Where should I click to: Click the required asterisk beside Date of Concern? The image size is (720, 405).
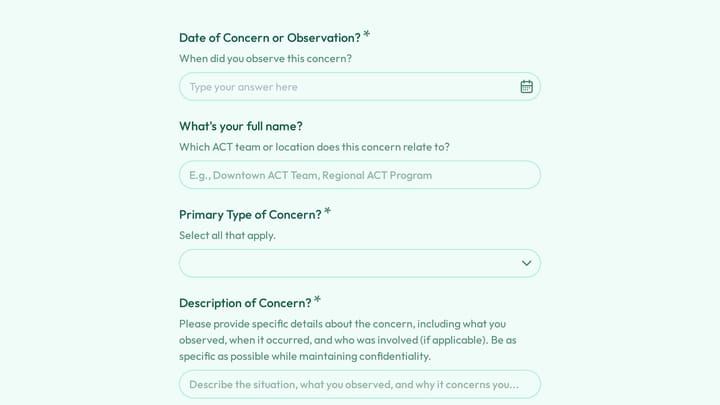(x=366, y=34)
